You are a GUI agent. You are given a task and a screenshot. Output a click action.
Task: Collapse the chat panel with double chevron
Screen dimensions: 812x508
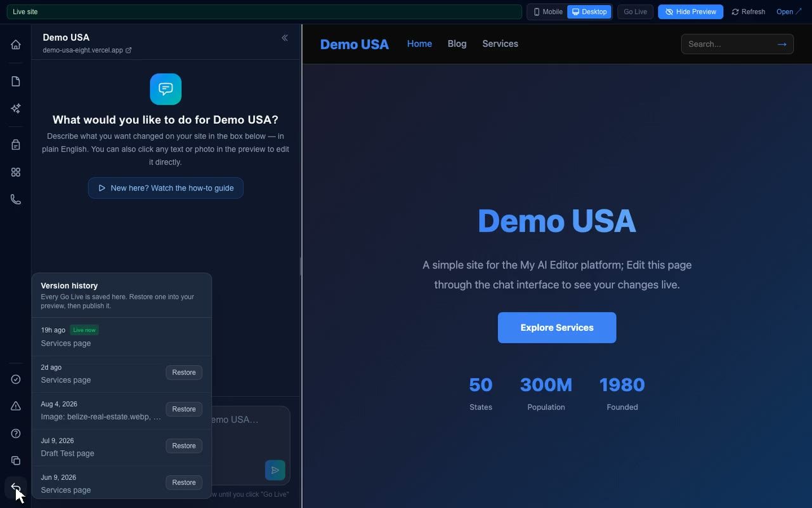pyautogui.click(x=285, y=38)
